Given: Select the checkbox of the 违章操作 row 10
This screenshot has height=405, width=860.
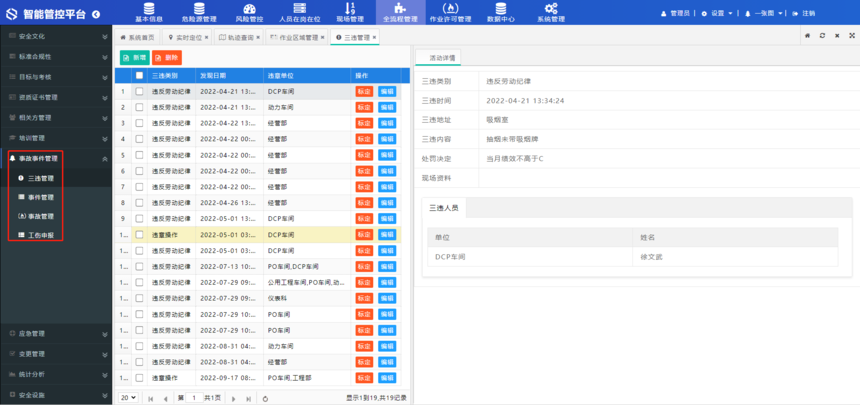Looking at the screenshot, I should click(139, 235).
